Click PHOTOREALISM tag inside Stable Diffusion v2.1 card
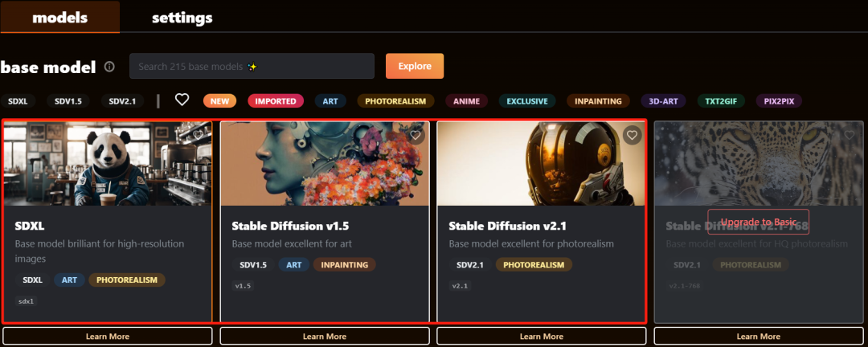868x347 pixels. [x=534, y=264]
